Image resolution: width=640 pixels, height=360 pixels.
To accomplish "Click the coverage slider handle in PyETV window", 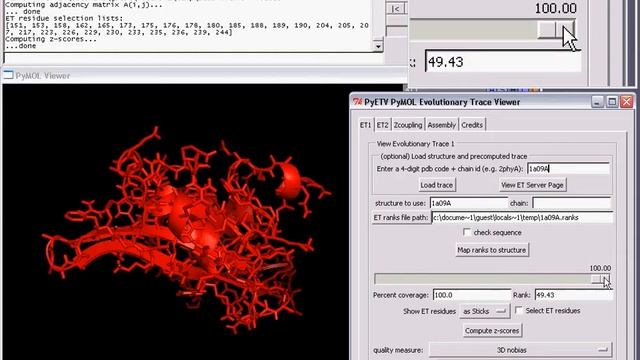I will tap(600, 279).
